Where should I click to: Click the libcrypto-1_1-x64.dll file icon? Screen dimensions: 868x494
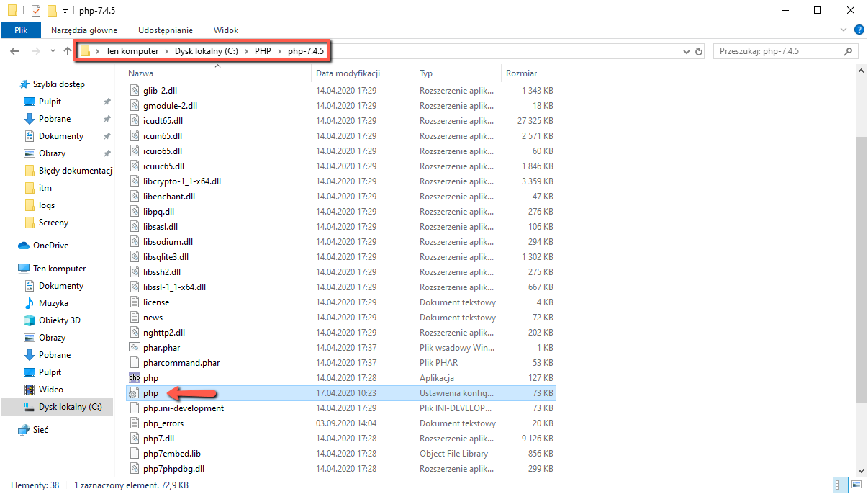134,181
